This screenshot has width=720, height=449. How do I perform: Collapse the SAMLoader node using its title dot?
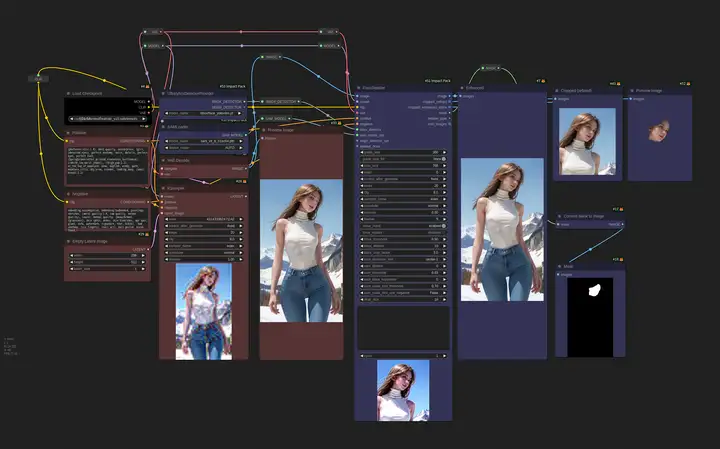(163, 127)
